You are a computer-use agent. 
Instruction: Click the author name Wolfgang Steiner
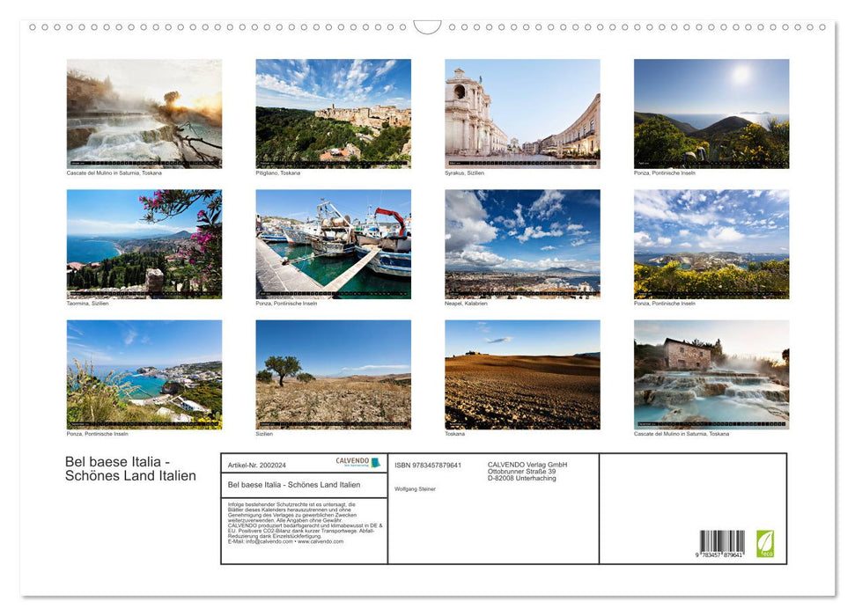pyautogui.click(x=415, y=489)
